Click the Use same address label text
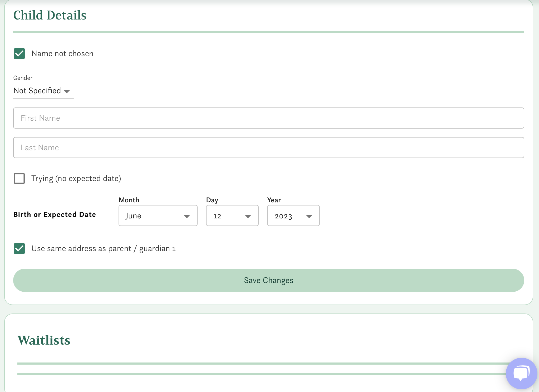This screenshot has width=539, height=392. click(104, 248)
